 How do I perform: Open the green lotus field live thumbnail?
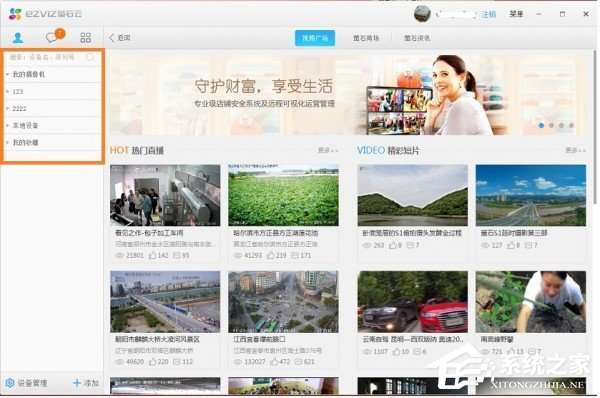283,195
